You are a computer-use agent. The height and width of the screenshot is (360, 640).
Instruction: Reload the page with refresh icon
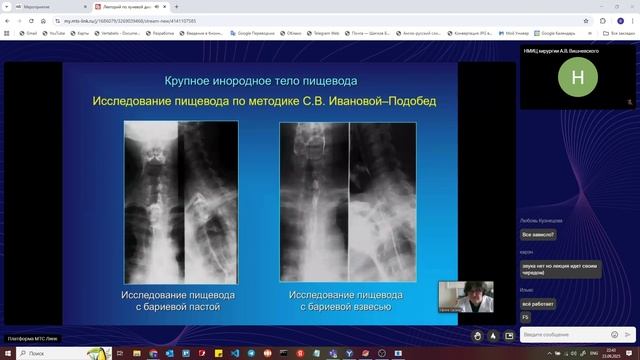pyautogui.click(x=31, y=21)
